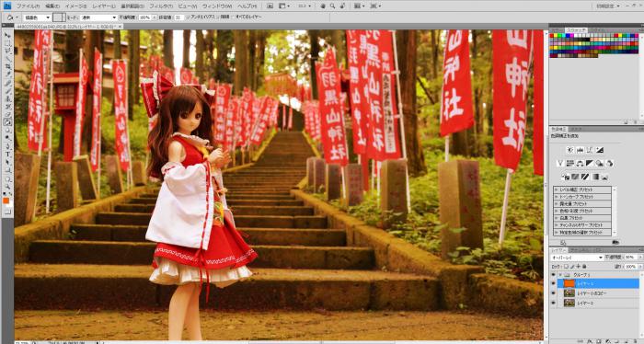Click the Levels adjustment icon
This screenshot has width=644, height=344.
point(580,150)
